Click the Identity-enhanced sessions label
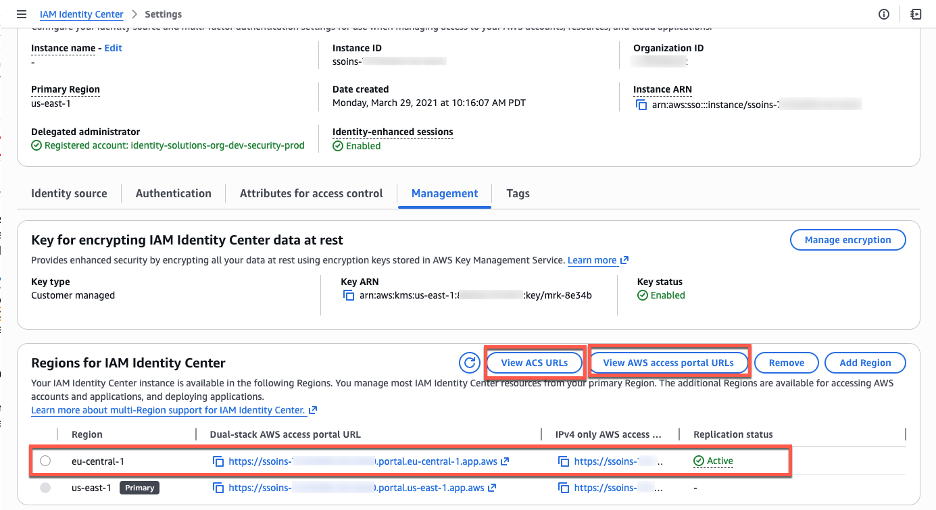 [x=392, y=132]
